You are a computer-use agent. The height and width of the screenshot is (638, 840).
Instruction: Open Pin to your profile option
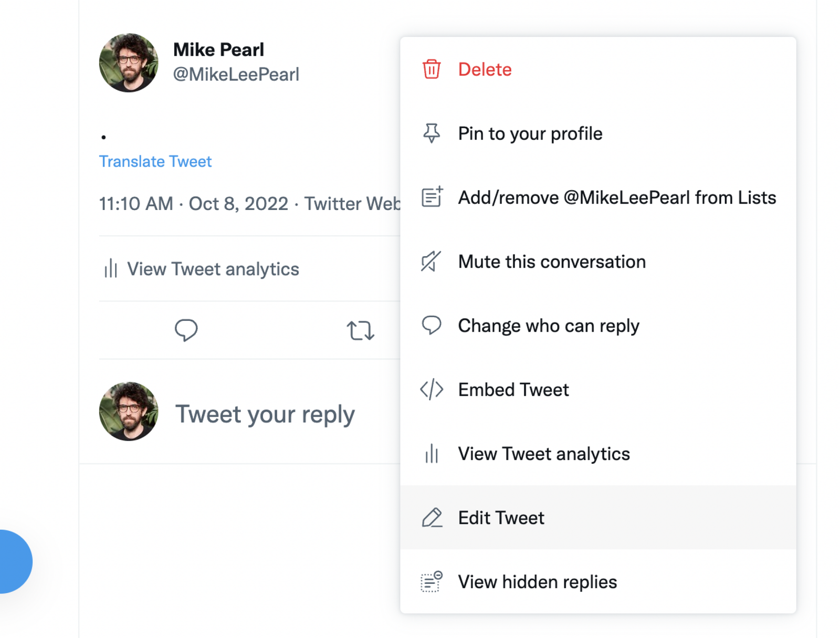click(x=529, y=133)
